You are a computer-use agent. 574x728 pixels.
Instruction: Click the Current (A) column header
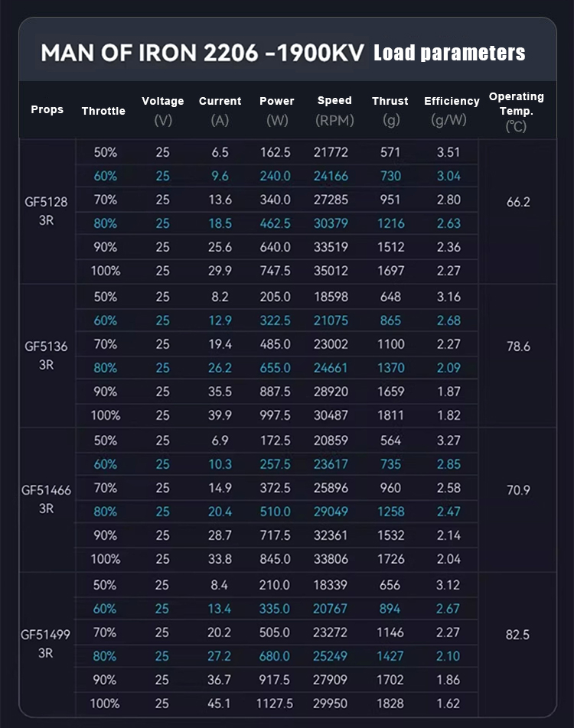pos(220,110)
